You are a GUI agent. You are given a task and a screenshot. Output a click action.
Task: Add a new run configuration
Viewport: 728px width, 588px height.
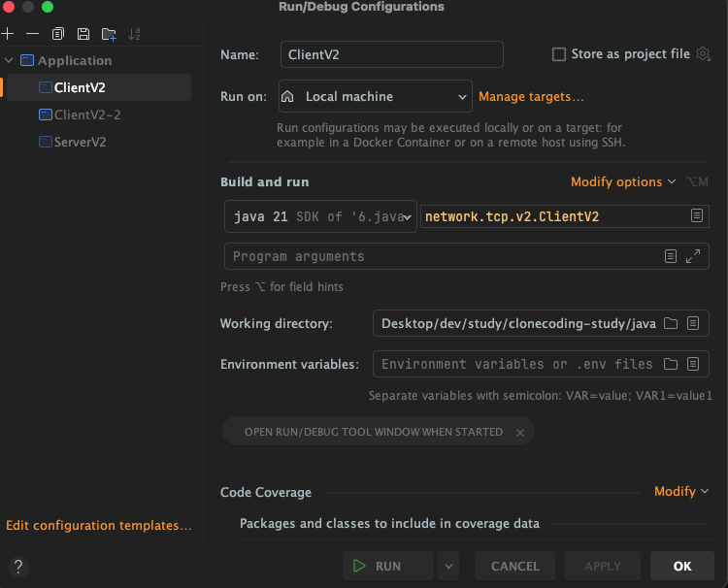pos(8,33)
